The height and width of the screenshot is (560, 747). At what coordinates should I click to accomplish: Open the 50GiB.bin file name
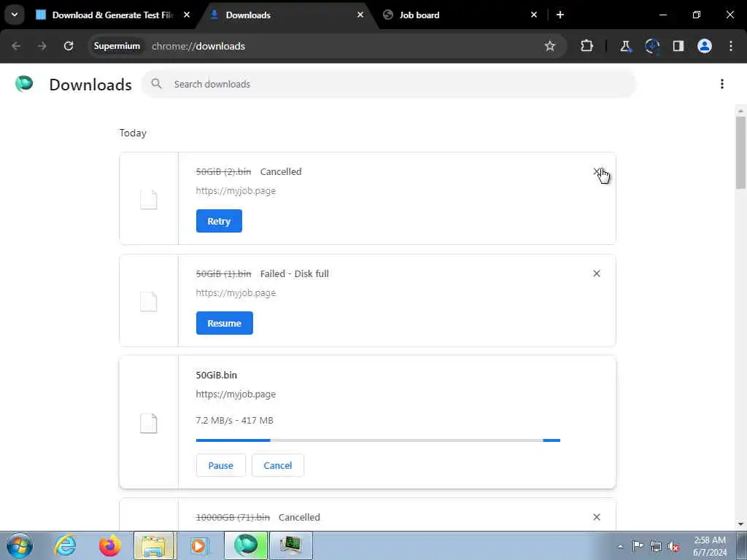pyautogui.click(x=216, y=376)
